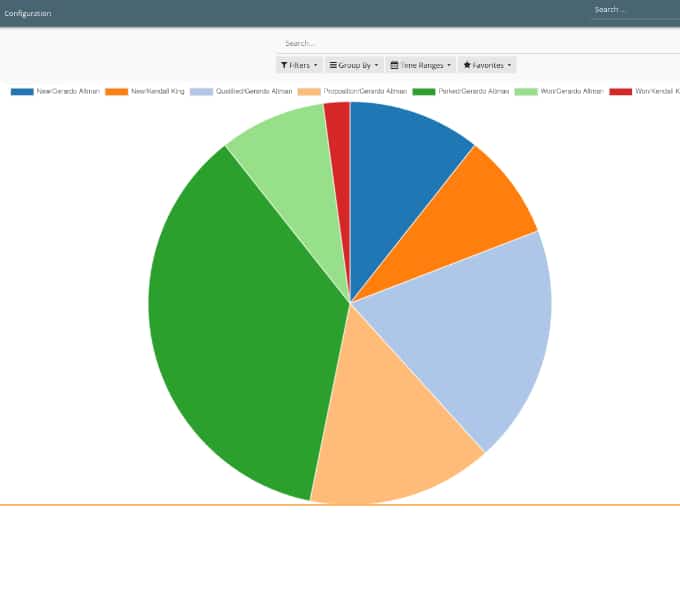The height and width of the screenshot is (600, 680).
Task: Click the Time Ranges calendar icon
Action: tap(394, 65)
